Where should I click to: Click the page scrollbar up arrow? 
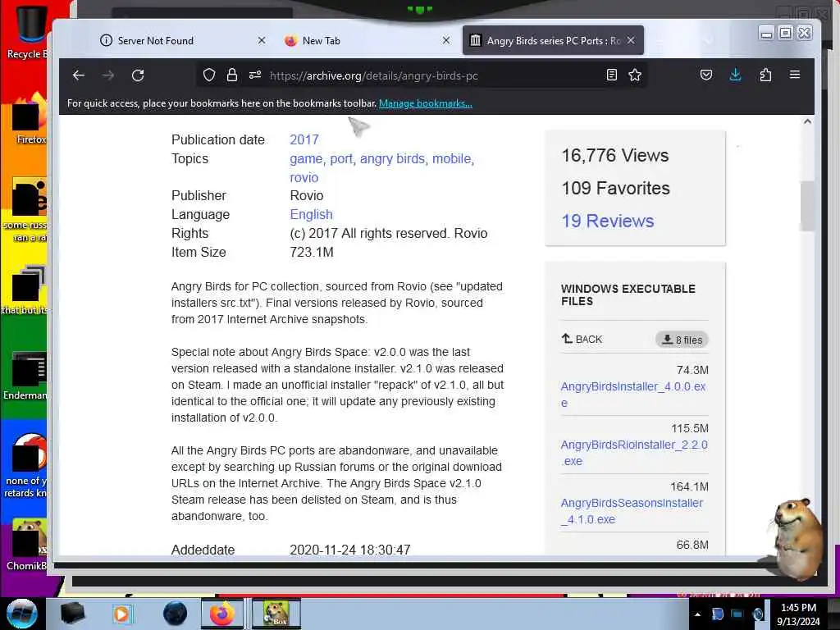click(807, 121)
